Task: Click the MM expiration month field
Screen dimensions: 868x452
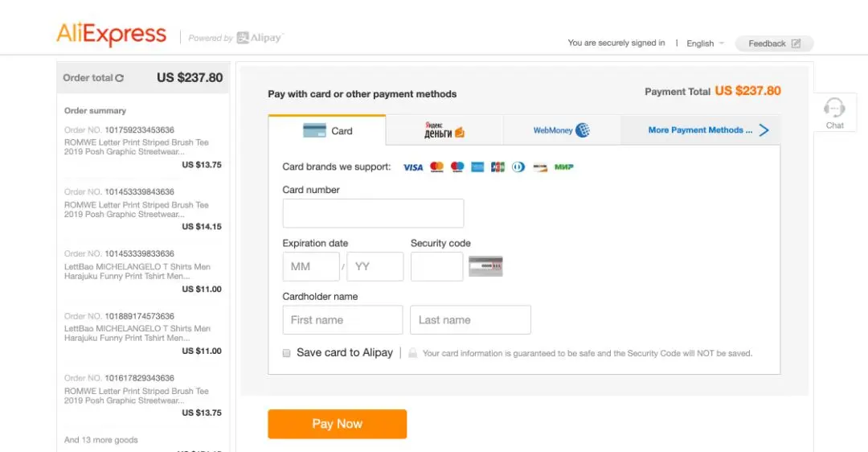Action: pyautogui.click(x=311, y=266)
